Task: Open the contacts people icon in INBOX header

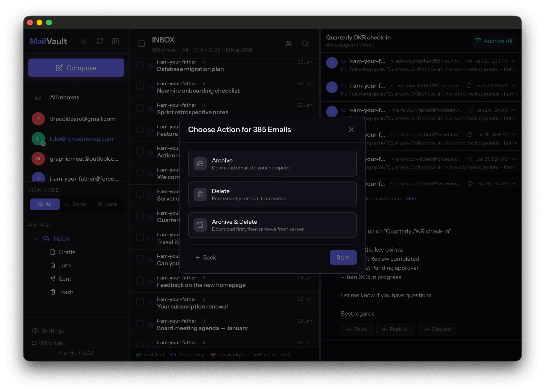Action: 289,44
